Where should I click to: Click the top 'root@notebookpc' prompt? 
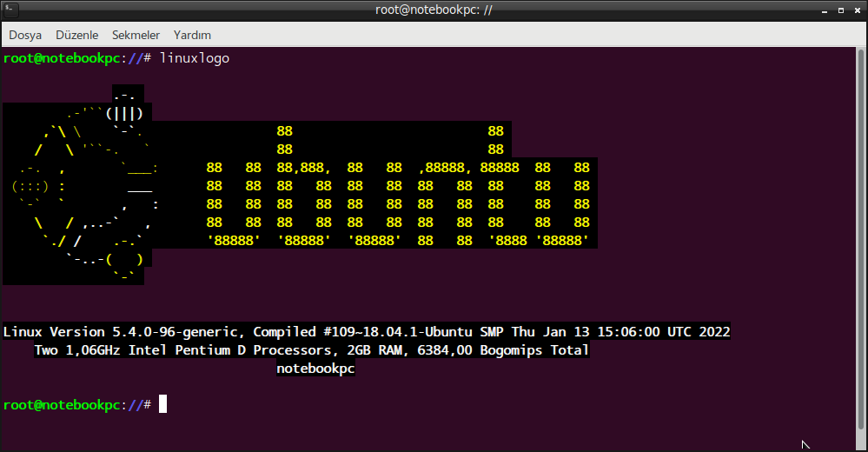tap(62, 58)
